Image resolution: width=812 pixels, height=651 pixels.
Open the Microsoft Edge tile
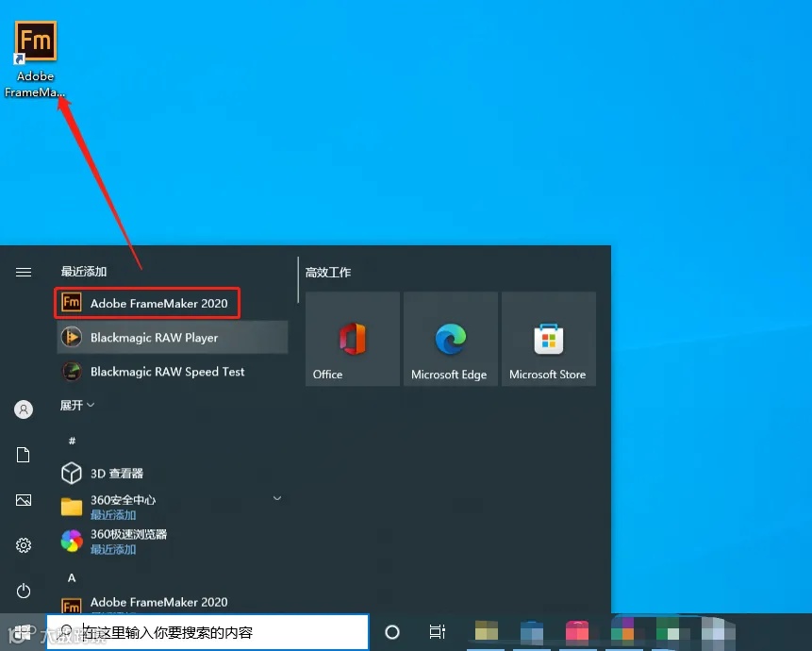click(451, 339)
